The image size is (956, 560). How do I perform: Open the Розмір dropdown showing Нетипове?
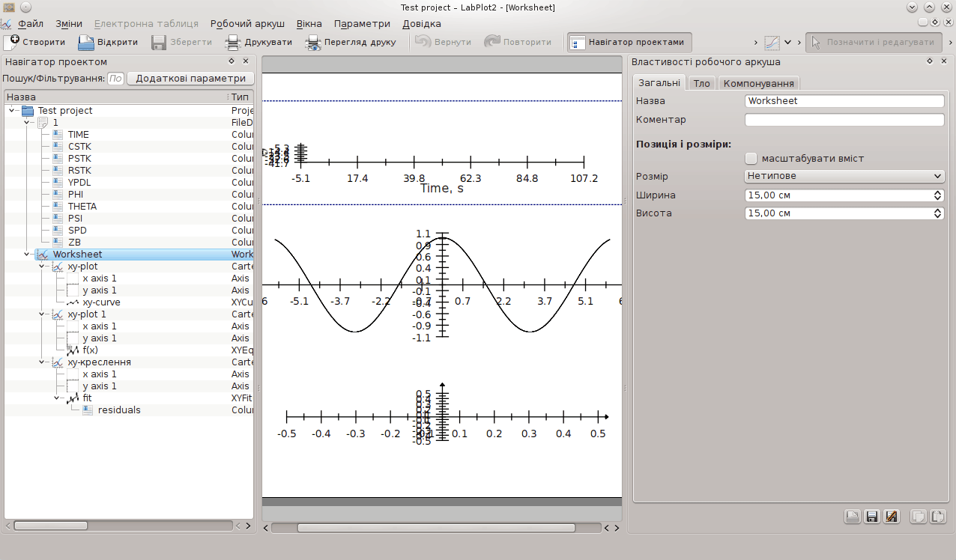844,176
